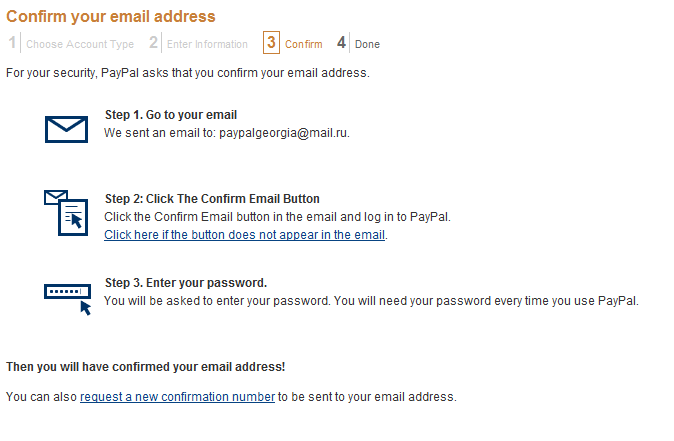Click 'request a new confirmation number' link
Image resolution: width=674 pixels, height=441 pixels.
click(177, 397)
